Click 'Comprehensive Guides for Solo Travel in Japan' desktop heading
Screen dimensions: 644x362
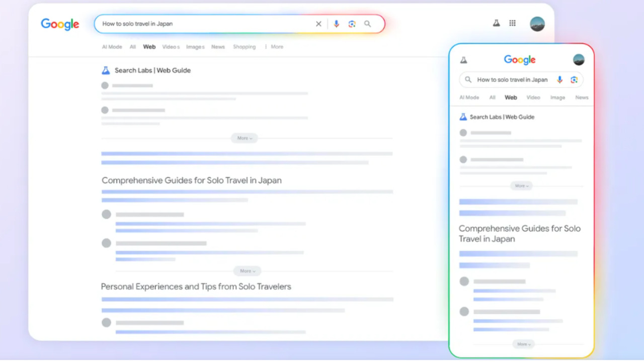pos(192,180)
